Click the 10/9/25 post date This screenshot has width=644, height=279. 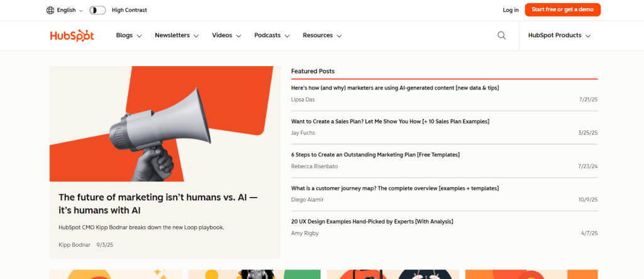588,200
